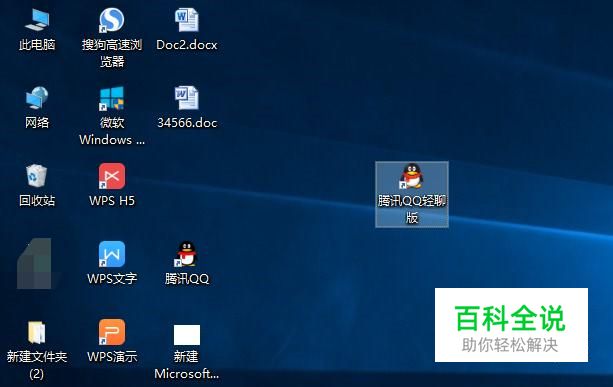Click the 新建 Microsoft... label text
613x387 pixels.
click(x=186, y=365)
